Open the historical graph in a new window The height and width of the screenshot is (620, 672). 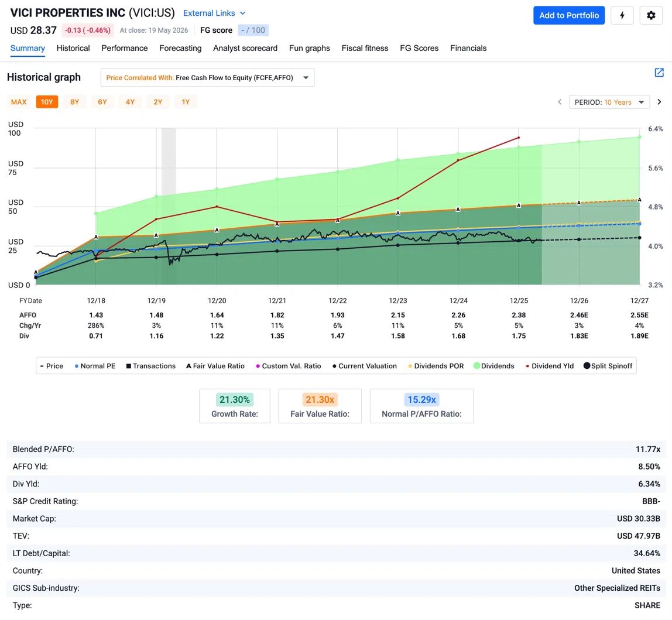point(659,73)
